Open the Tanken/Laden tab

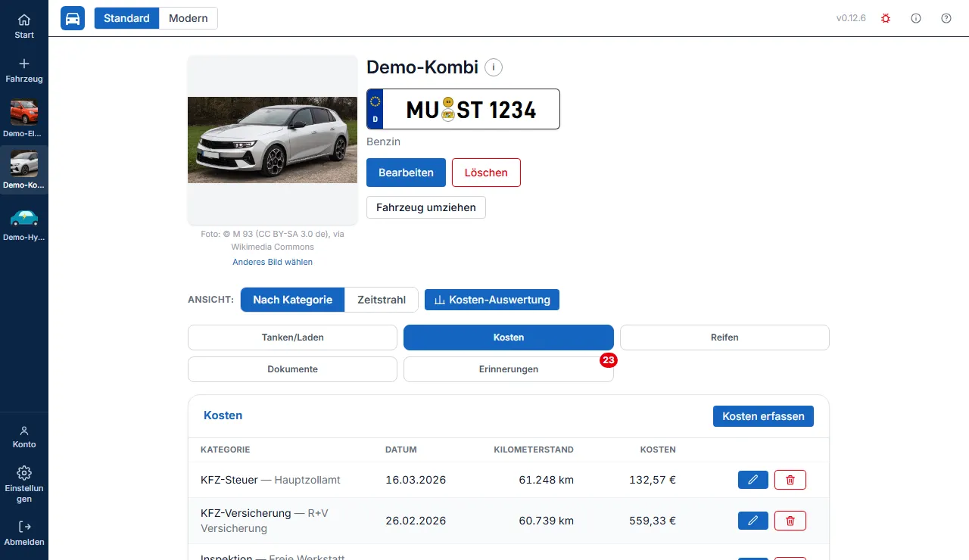pos(292,338)
